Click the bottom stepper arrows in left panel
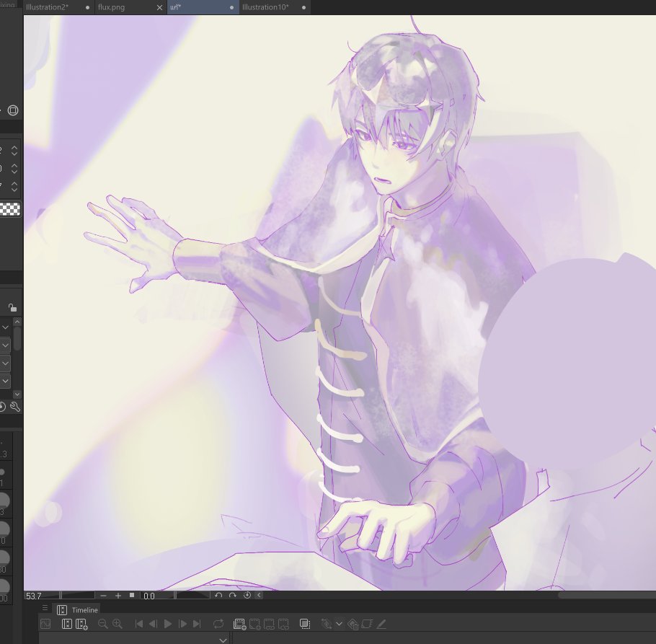This screenshot has height=644, width=656. point(14,187)
